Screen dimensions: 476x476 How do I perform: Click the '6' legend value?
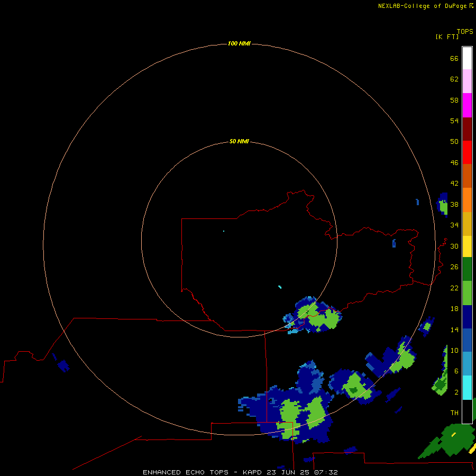click(456, 371)
